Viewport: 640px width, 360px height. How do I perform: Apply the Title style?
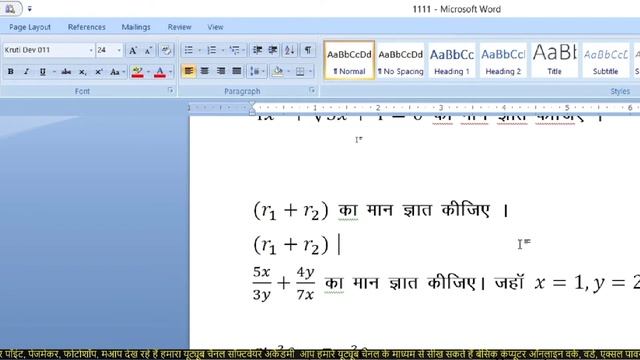tap(554, 60)
